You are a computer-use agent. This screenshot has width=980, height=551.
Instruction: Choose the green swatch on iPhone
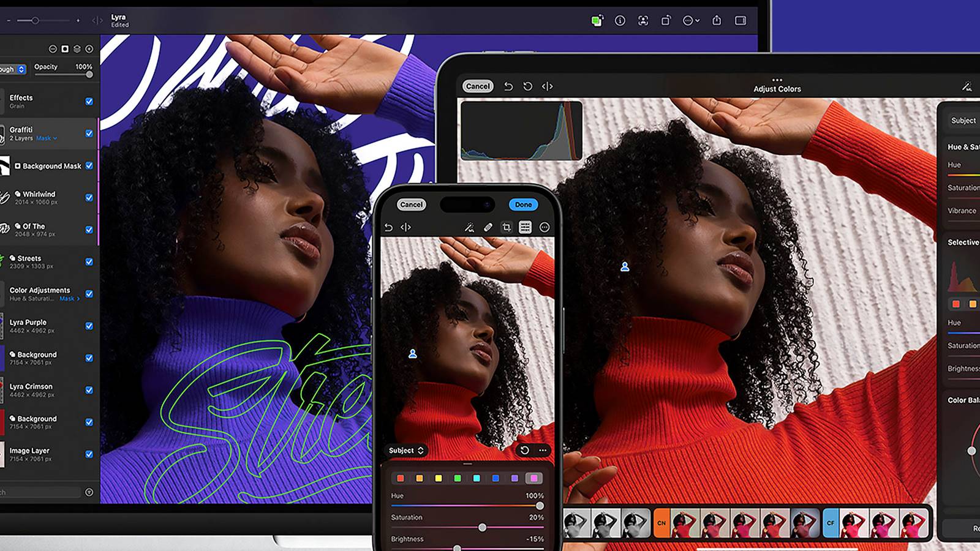pos(458,478)
